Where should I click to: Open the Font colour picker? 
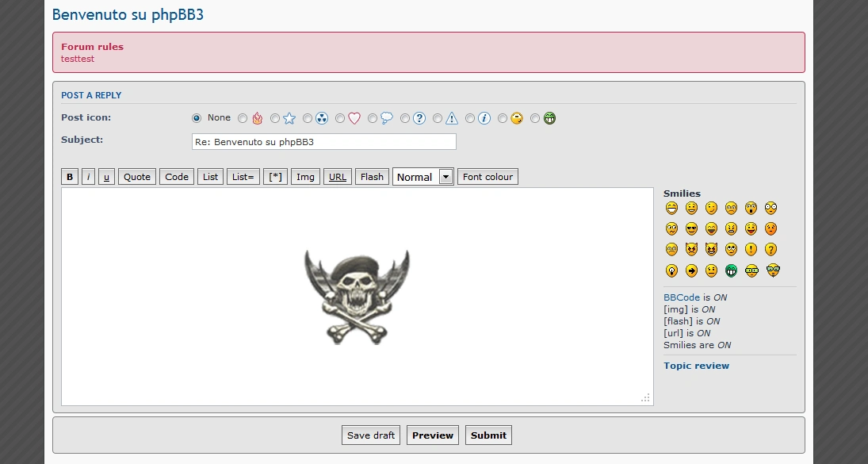[x=488, y=177]
